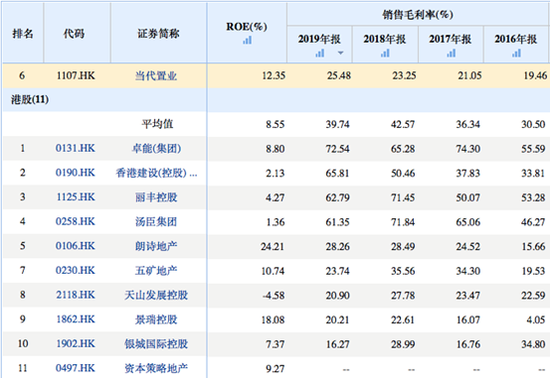
Task: Open 香港建设(控股) stock link
Action: [x=156, y=173]
